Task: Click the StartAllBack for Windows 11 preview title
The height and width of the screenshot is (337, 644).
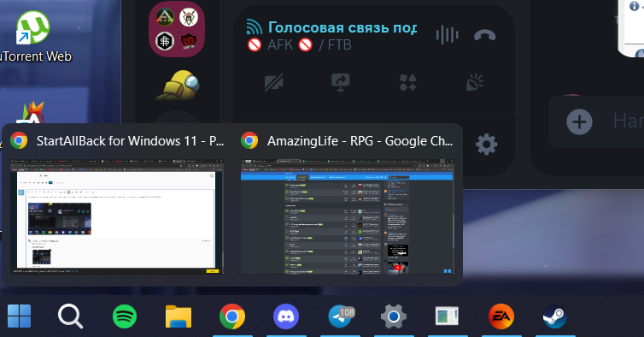Action: coord(130,141)
